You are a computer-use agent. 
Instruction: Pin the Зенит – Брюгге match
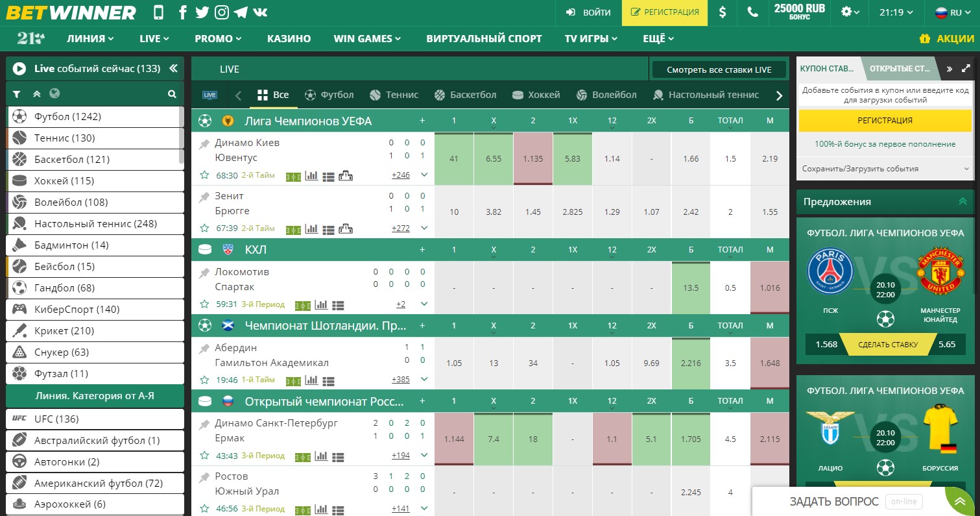[x=204, y=196]
